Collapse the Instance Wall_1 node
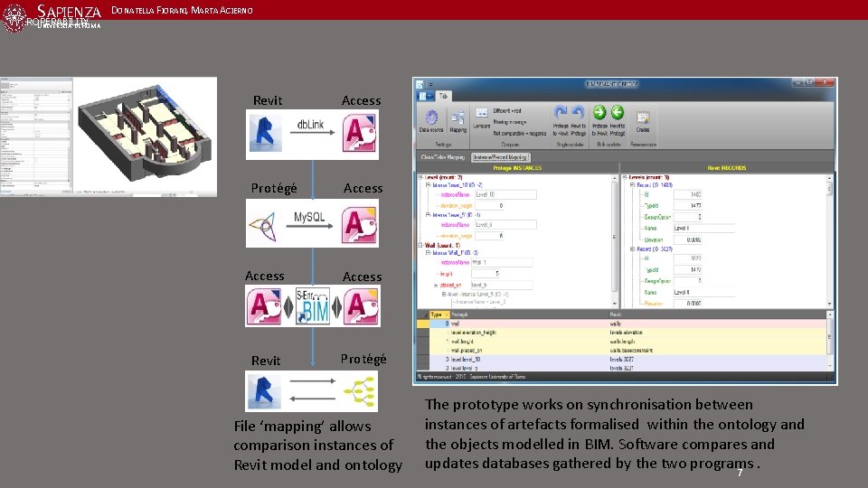 click(x=428, y=252)
